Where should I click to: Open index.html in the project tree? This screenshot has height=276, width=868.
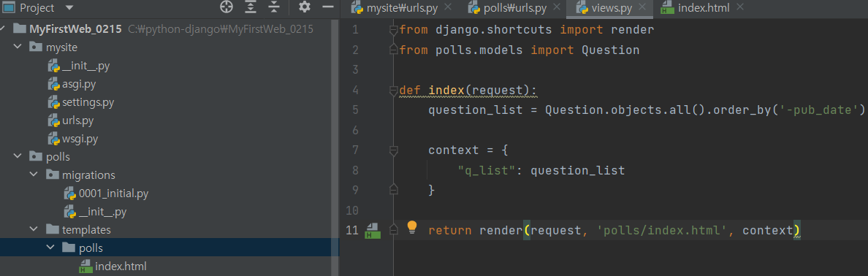[x=121, y=266]
